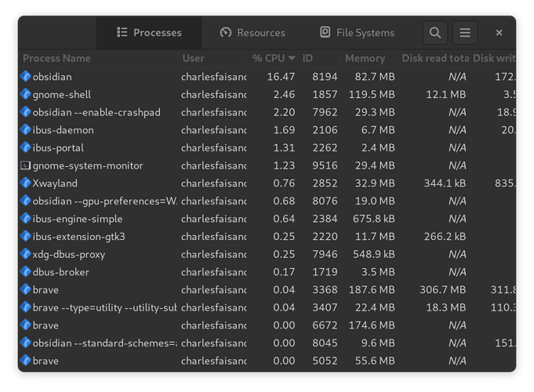
Task: Click the ibus-portal process icon
Action: point(26,147)
